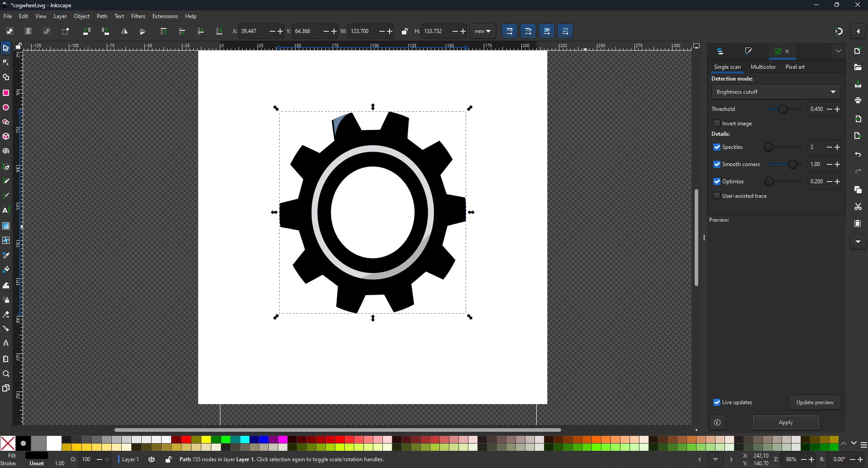Click the Update preview button
Screen dimensions: 868x468
pos(815,402)
